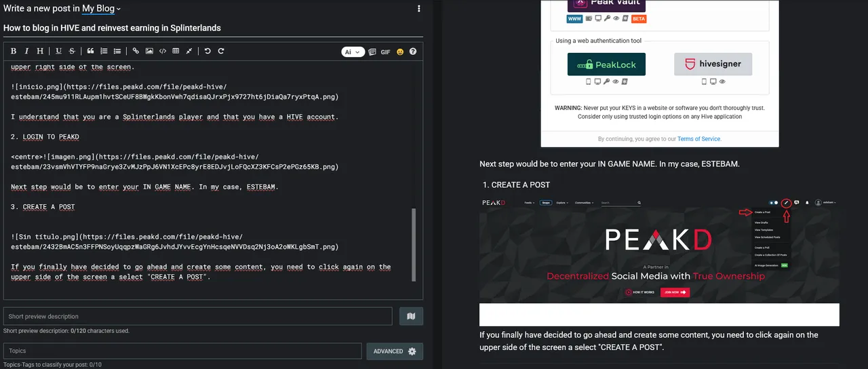
Task: Open the ADVANCED settings button
Action: pyautogui.click(x=395, y=351)
